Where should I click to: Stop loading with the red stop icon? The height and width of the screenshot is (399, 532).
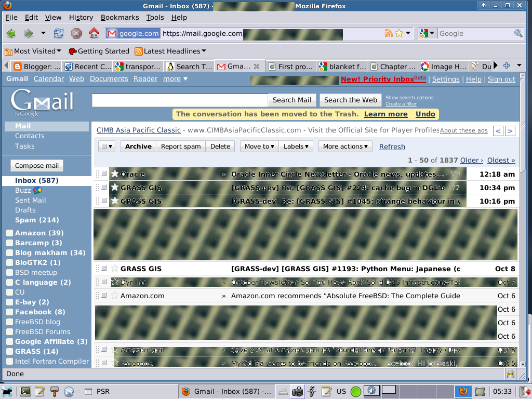point(76,33)
